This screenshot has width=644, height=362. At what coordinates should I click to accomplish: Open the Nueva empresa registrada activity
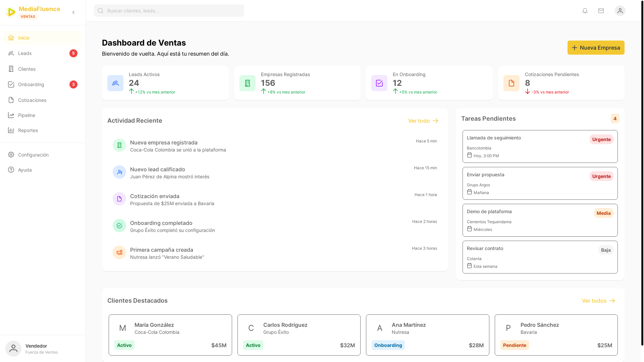click(x=275, y=146)
